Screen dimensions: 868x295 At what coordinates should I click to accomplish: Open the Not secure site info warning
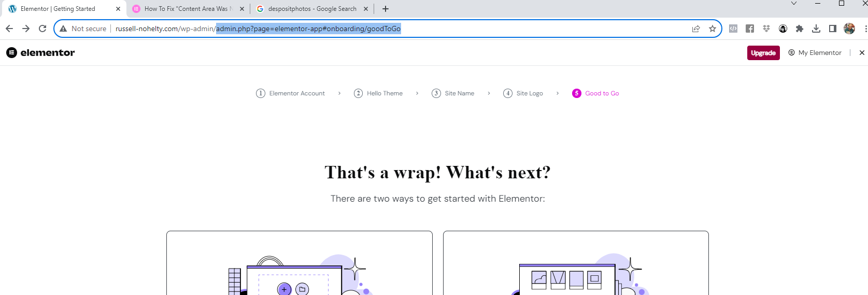click(83, 29)
